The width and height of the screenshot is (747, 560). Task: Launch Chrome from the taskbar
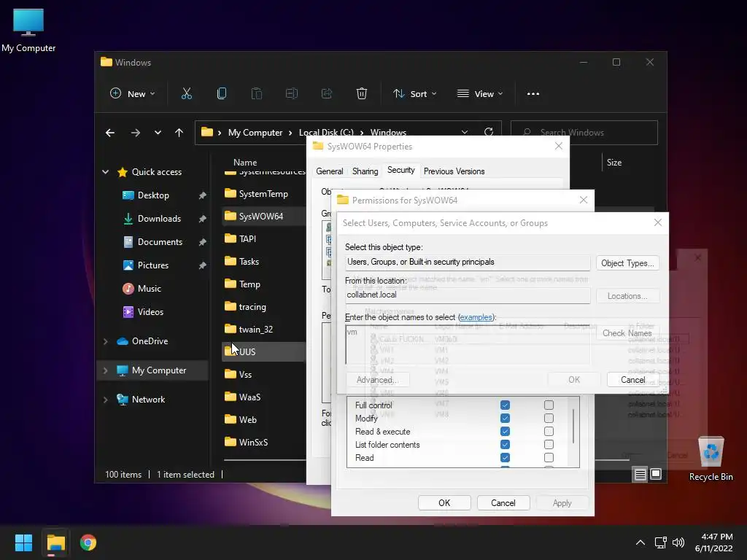click(88, 542)
